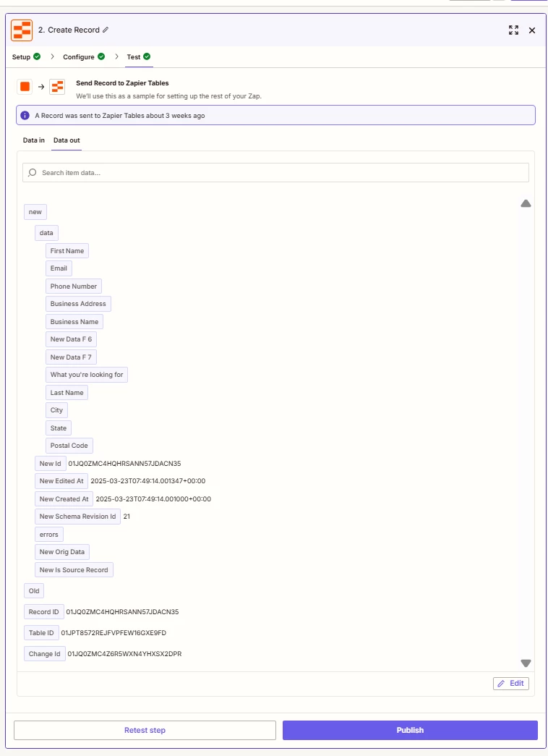Open the Configure tab
548x756 pixels.
tap(79, 57)
